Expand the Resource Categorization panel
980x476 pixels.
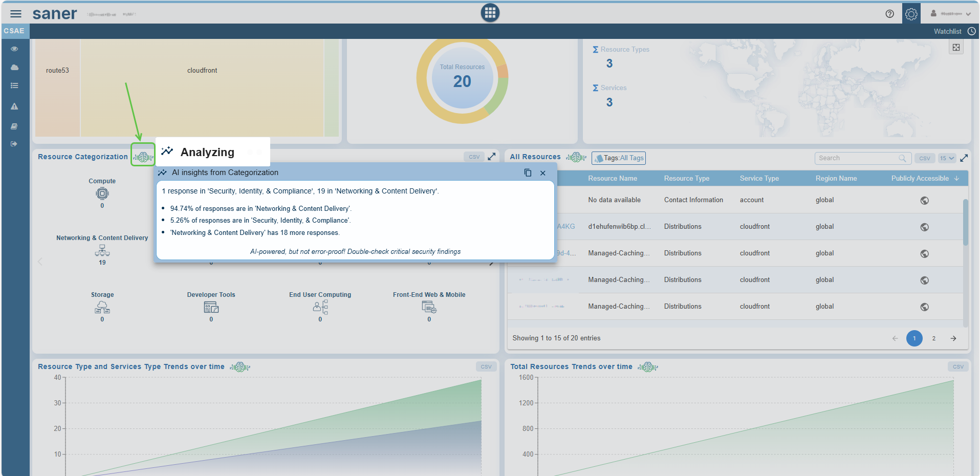tap(492, 157)
